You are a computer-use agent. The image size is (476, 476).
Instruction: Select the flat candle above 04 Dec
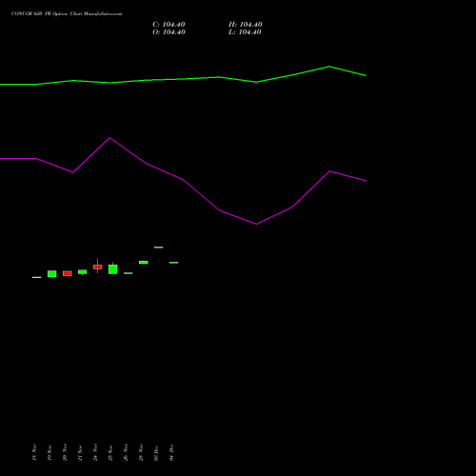[174, 263]
